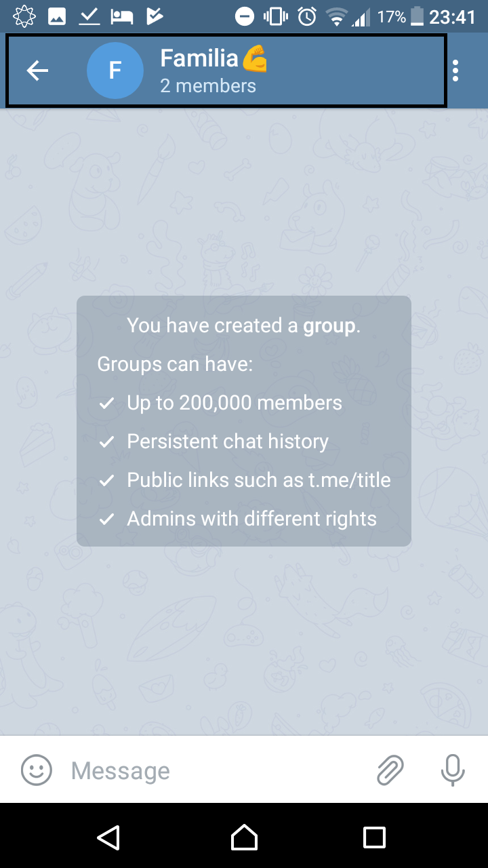Viewport: 488px width, 868px height.
Task: Open the three-dot overflow menu
Action: tap(455, 70)
